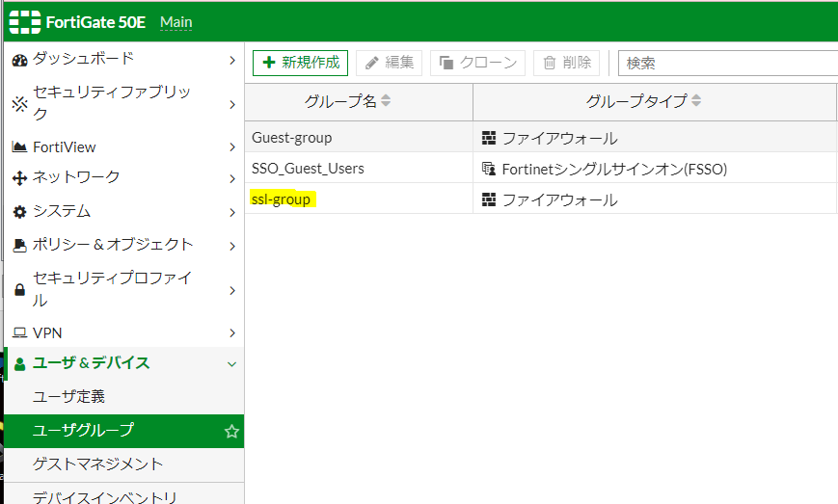Click the クローン button
The height and width of the screenshot is (504, 838).
click(x=477, y=63)
